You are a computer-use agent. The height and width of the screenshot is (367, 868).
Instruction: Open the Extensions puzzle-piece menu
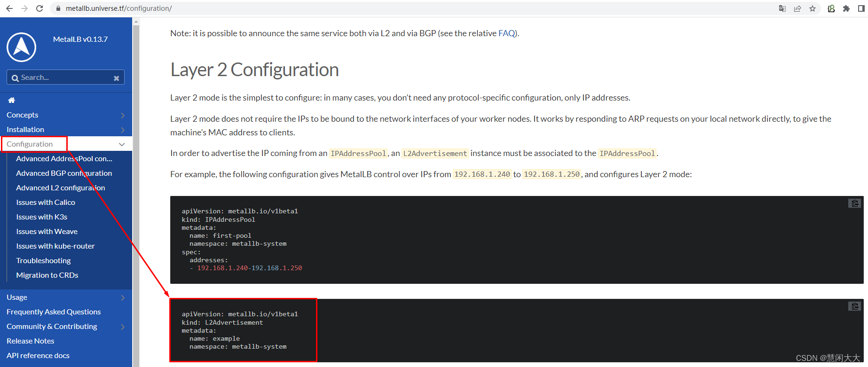coord(846,8)
